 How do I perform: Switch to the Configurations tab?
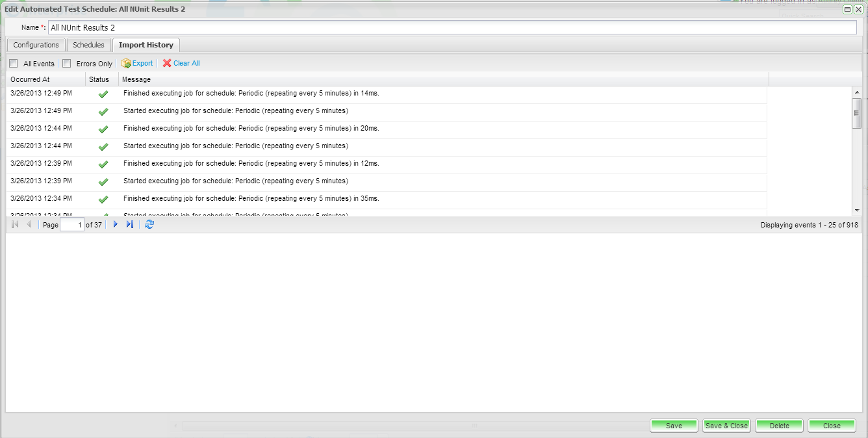(36, 45)
